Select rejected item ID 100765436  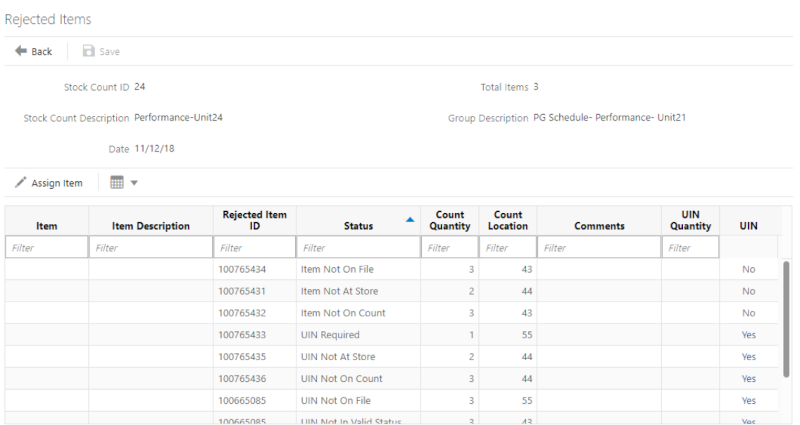tap(242, 379)
